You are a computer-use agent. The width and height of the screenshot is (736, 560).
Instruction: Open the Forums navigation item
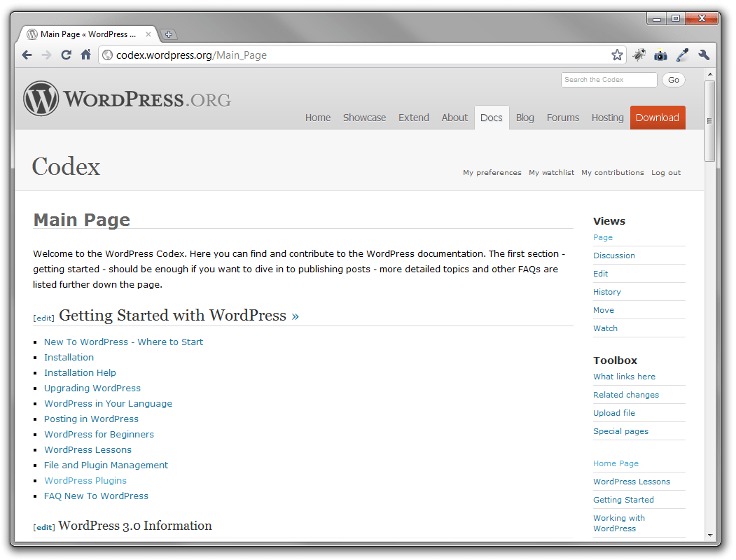563,118
